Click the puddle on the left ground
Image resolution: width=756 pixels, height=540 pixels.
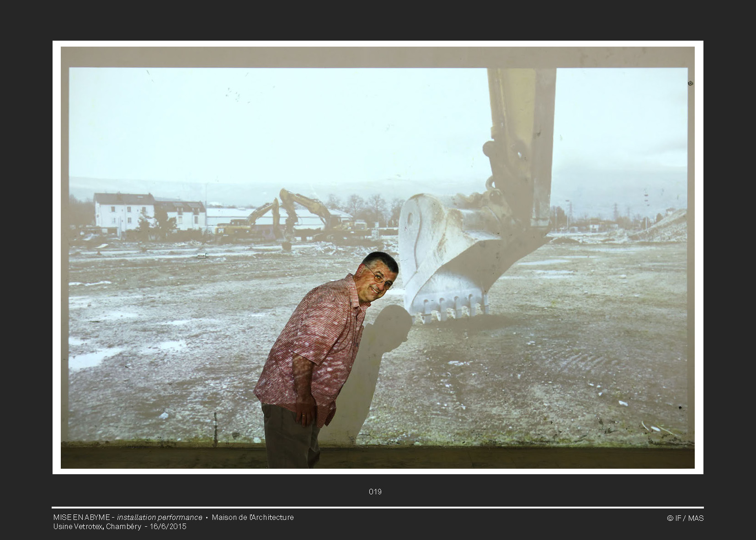point(91,358)
